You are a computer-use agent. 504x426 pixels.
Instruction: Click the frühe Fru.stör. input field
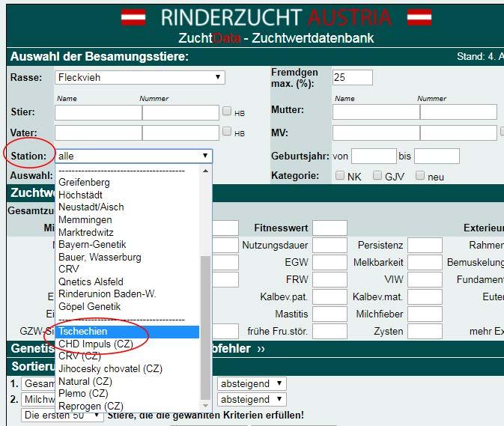tap(330, 331)
